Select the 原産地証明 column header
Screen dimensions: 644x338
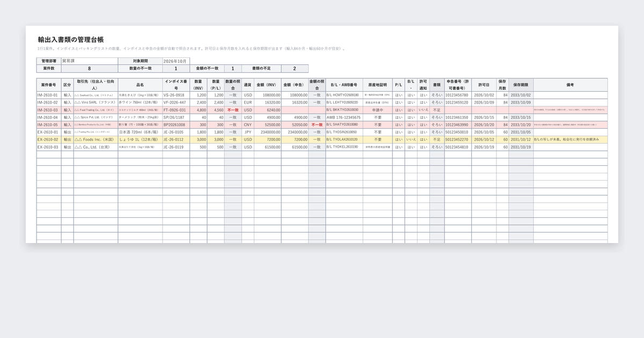377,85
